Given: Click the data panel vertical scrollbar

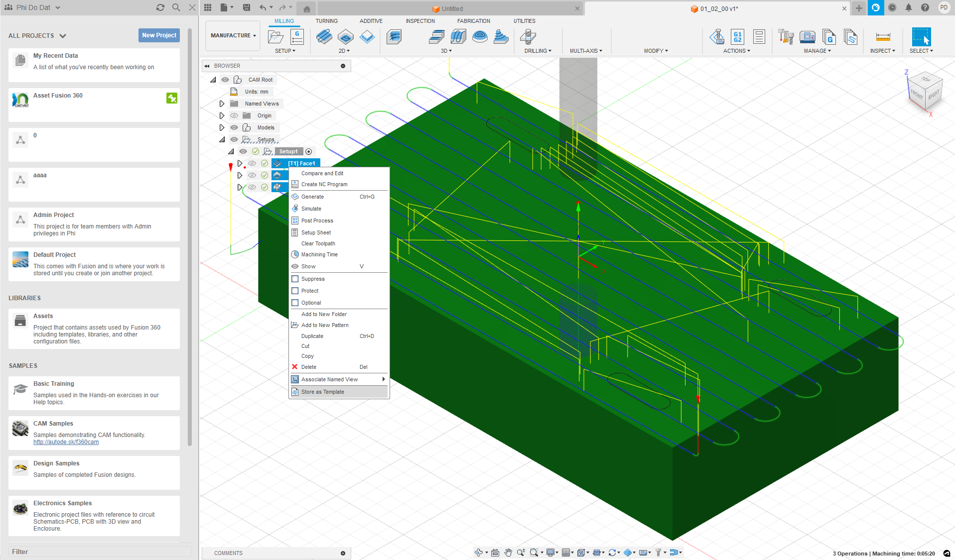Looking at the screenshot, I should 190,237.
